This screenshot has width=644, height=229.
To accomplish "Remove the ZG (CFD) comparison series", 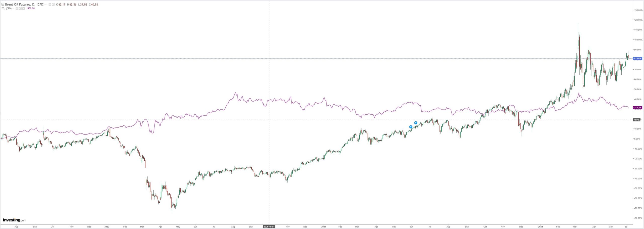I will pyautogui.click(x=23, y=9).
